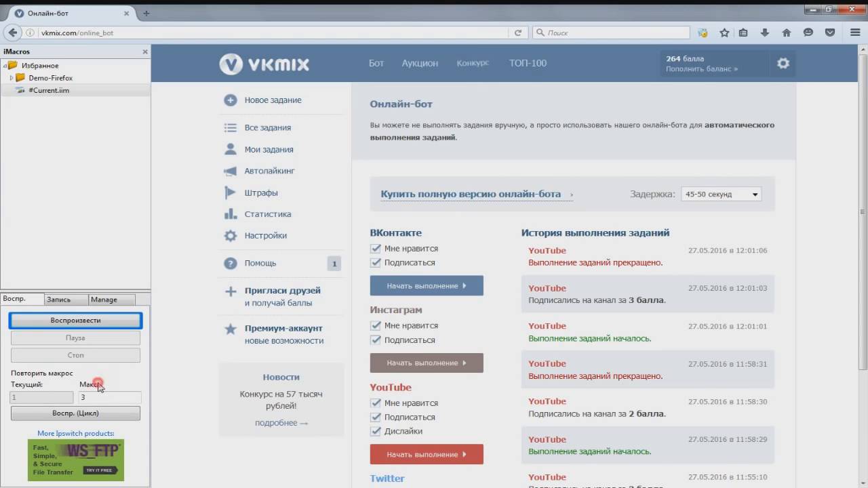Start ВКонтакте task execution button
868x488 pixels.
click(427, 285)
